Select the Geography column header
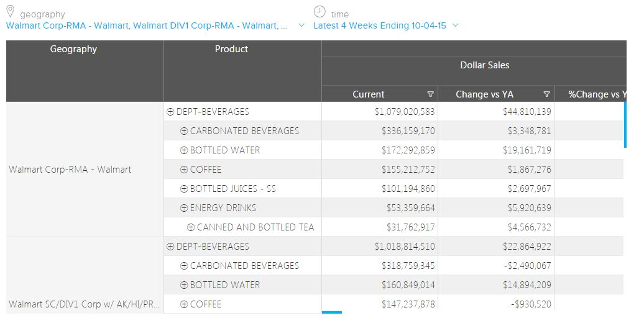 pyautogui.click(x=73, y=50)
